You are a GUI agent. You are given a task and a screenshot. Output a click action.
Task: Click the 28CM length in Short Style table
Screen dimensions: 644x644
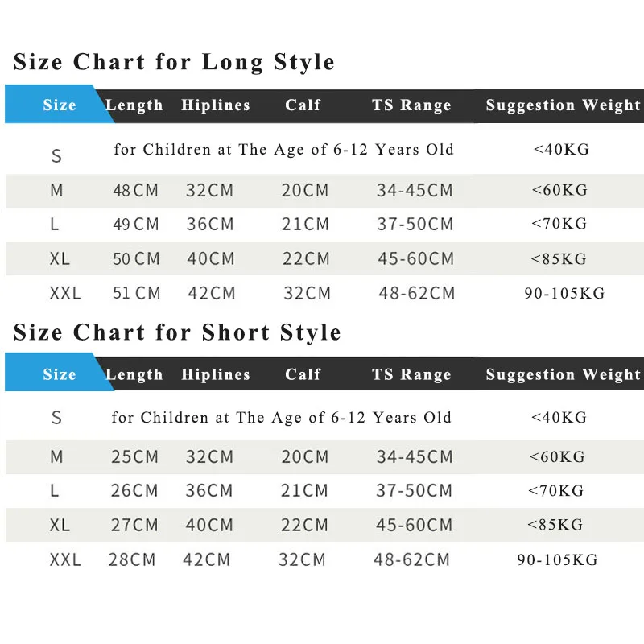[132, 559]
